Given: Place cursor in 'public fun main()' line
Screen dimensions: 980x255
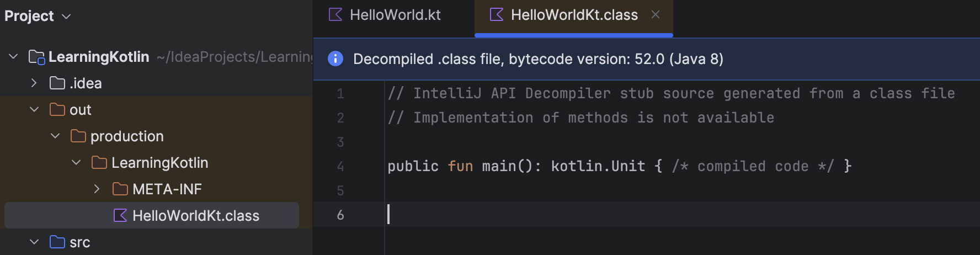Looking at the screenshot, I should pyautogui.click(x=619, y=166).
